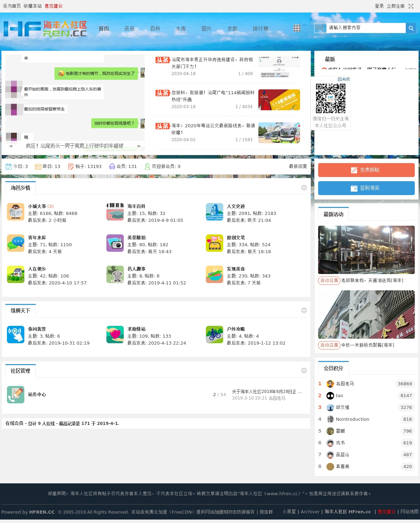Open the 原创文笔 forum icon
The width and height of the screenshot is (420, 523).
pos(215,243)
